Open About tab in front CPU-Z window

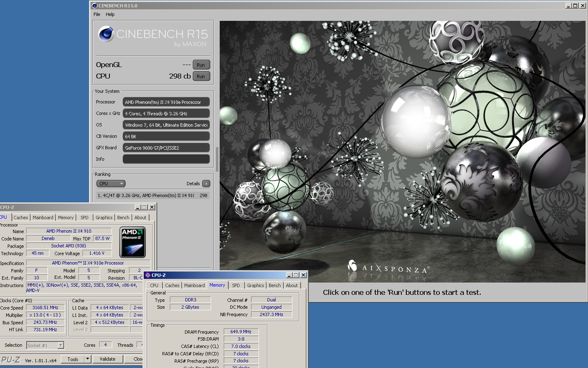[x=292, y=285]
